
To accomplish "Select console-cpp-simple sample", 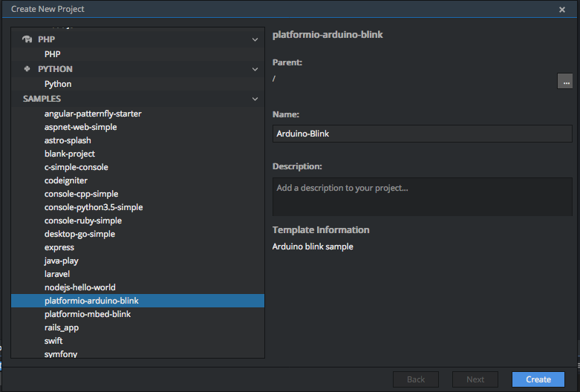I will point(137,194).
